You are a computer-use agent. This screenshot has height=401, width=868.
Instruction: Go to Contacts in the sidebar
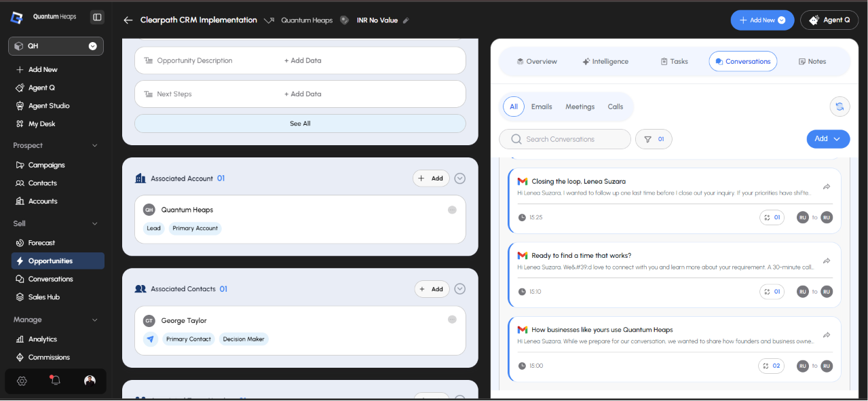36,183
